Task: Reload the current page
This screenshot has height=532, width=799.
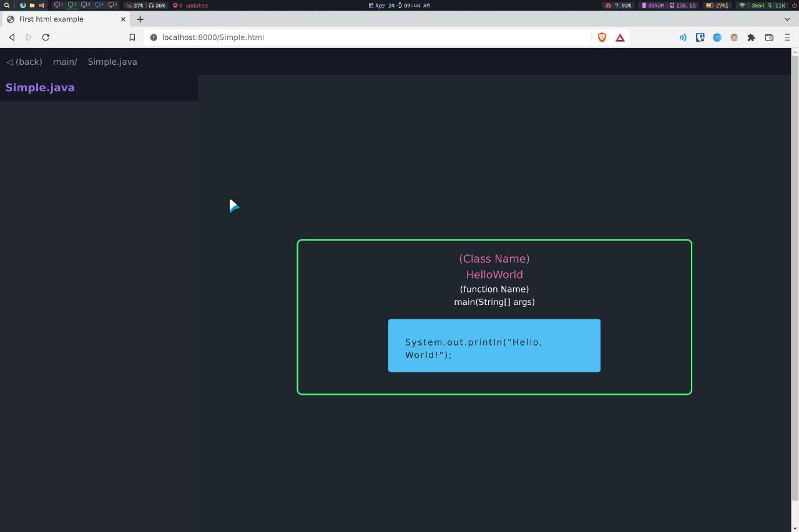Action: 46,37
